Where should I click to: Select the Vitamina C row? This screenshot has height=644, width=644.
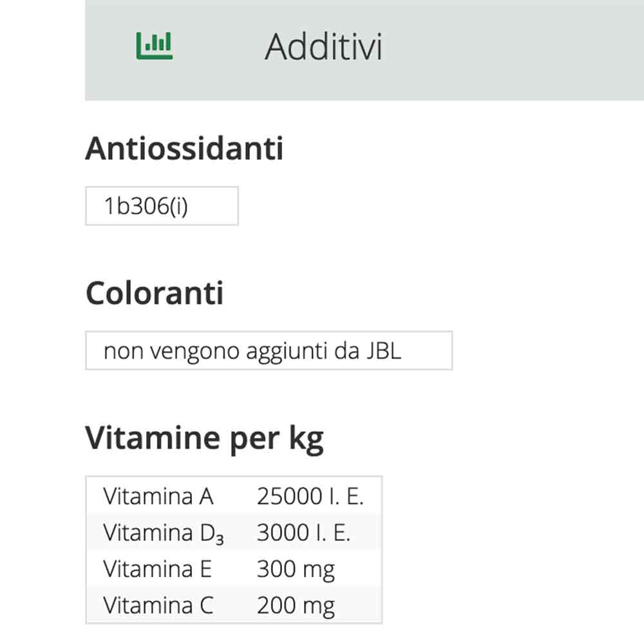coord(232,604)
